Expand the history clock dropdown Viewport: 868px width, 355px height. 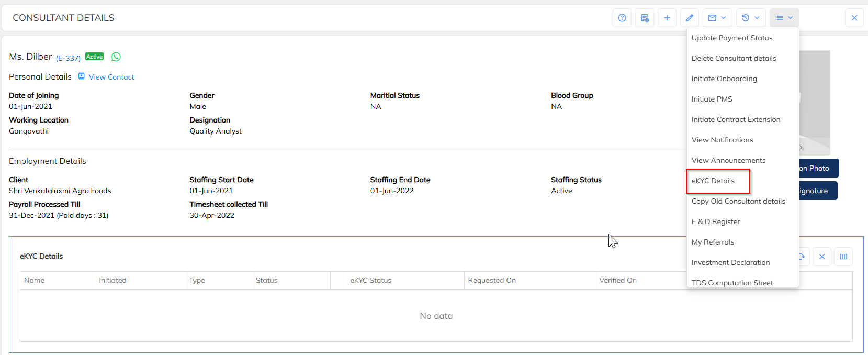pyautogui.click(x=751, y=18)
